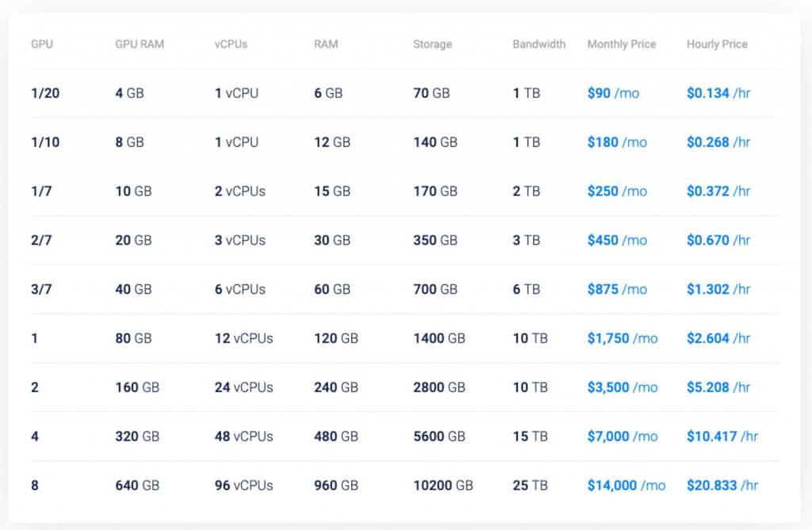
Task: Click the $250 /mo price link
Action: (617, 192)
